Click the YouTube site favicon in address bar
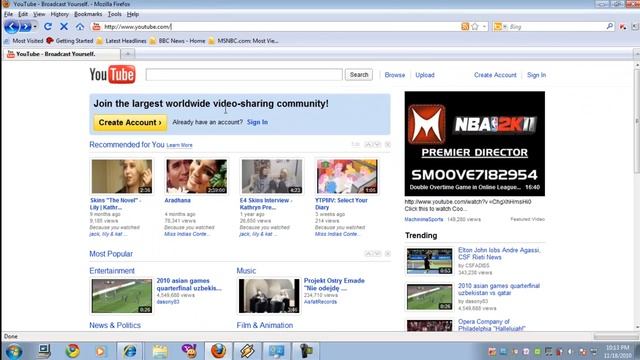This screenshot has height=360, width=640. tap(96, 27)
